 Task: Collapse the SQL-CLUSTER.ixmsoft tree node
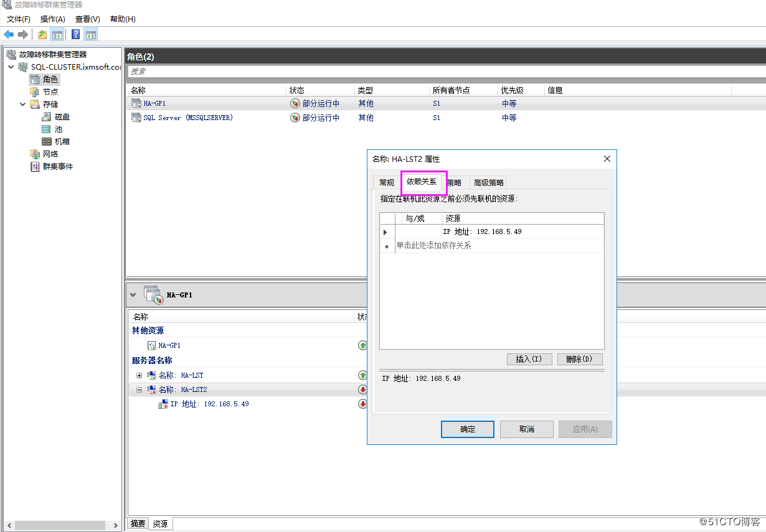[11, 67]
